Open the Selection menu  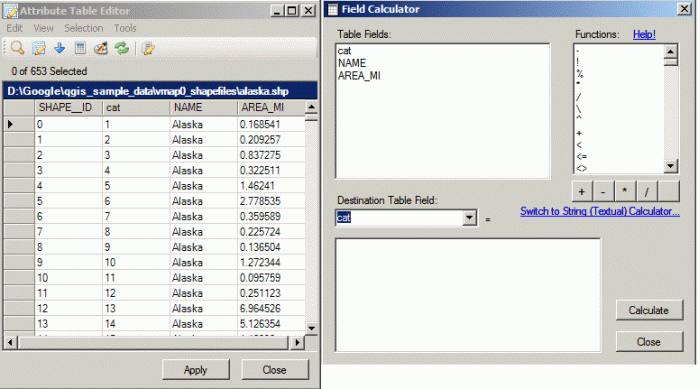pos(83,28)
